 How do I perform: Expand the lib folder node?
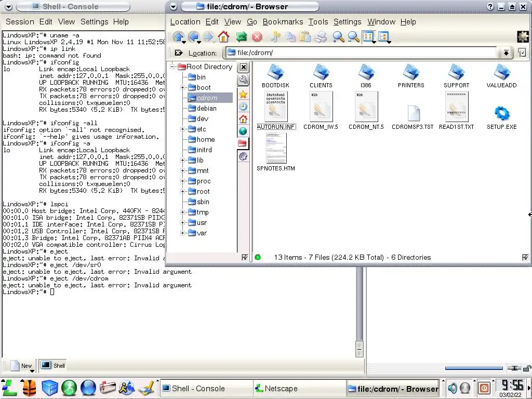tap(182, 161)
